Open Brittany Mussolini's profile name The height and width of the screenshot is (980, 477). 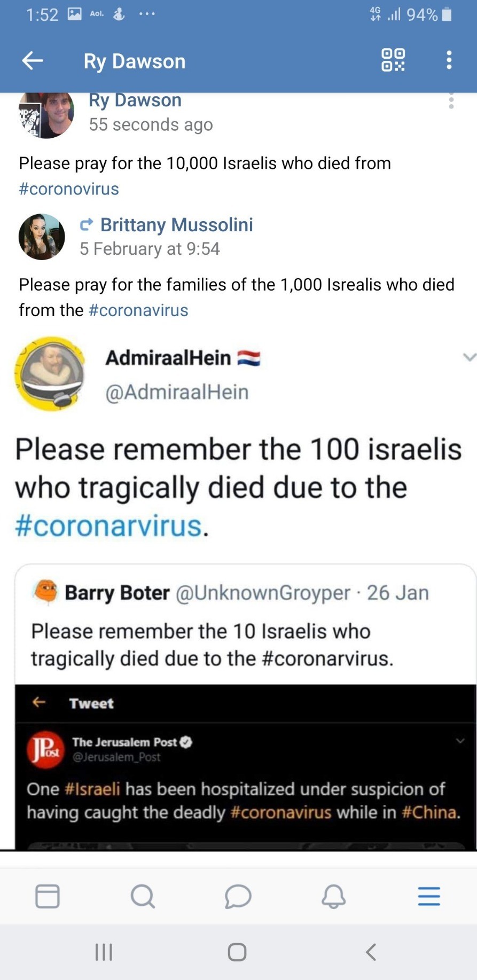176,225
